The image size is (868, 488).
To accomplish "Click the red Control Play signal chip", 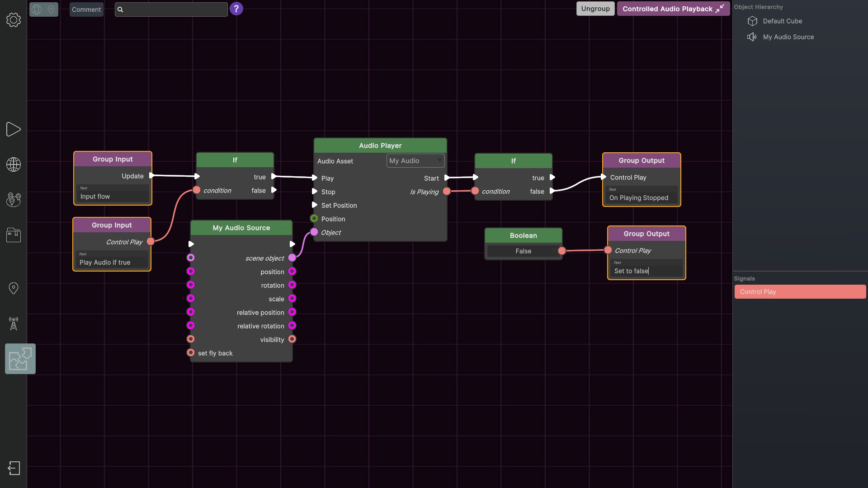I will click(x=800, y=291).
